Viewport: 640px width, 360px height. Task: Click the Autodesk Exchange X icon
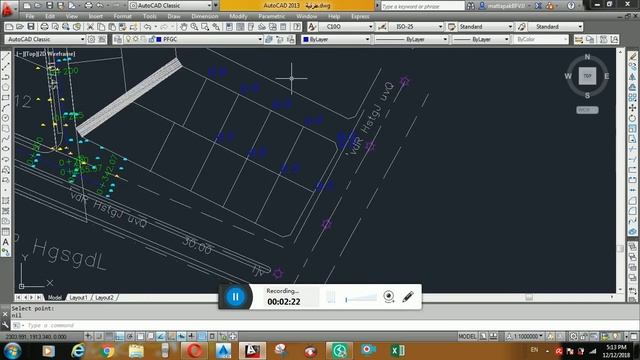539,6
